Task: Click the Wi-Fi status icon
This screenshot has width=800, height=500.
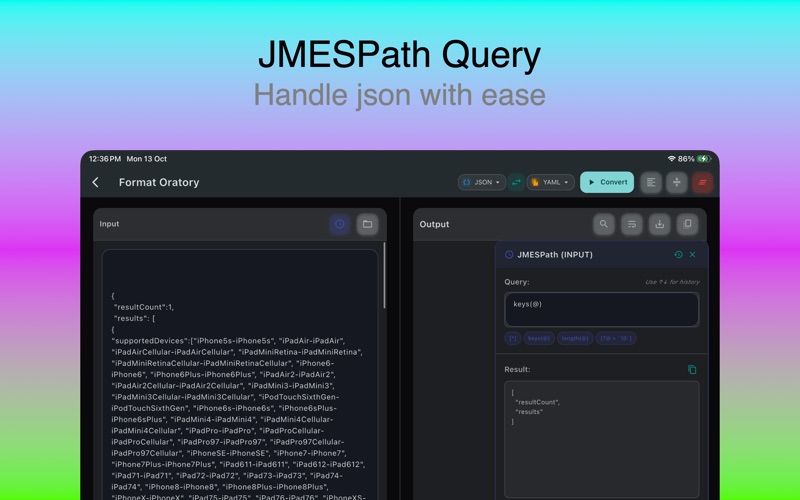Action: click(x=671, y=159)
